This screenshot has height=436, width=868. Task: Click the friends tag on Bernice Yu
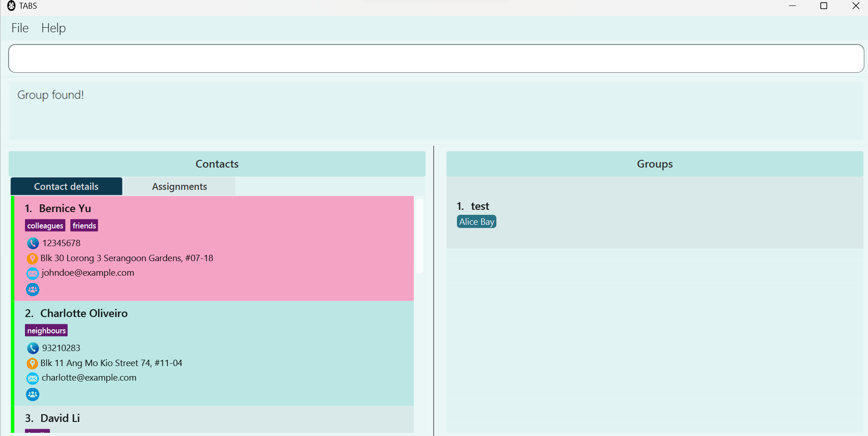pyautogui.click(x=84, y=226)
